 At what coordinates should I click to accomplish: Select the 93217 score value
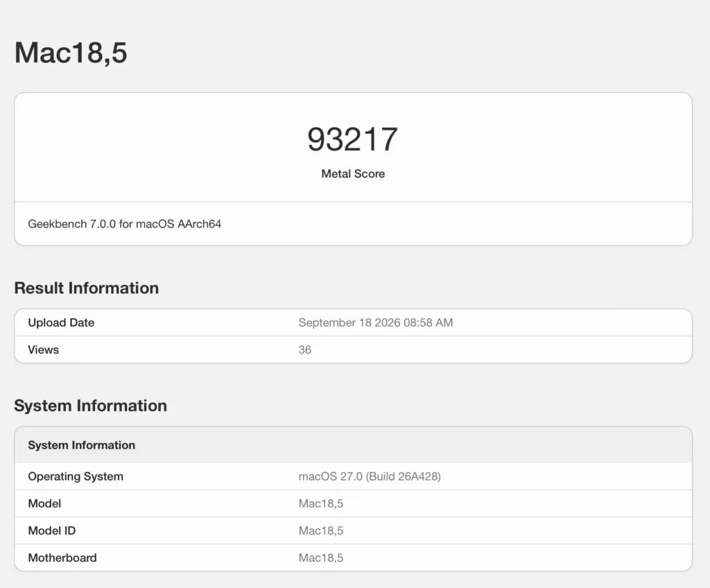click(x=353, y=139)
